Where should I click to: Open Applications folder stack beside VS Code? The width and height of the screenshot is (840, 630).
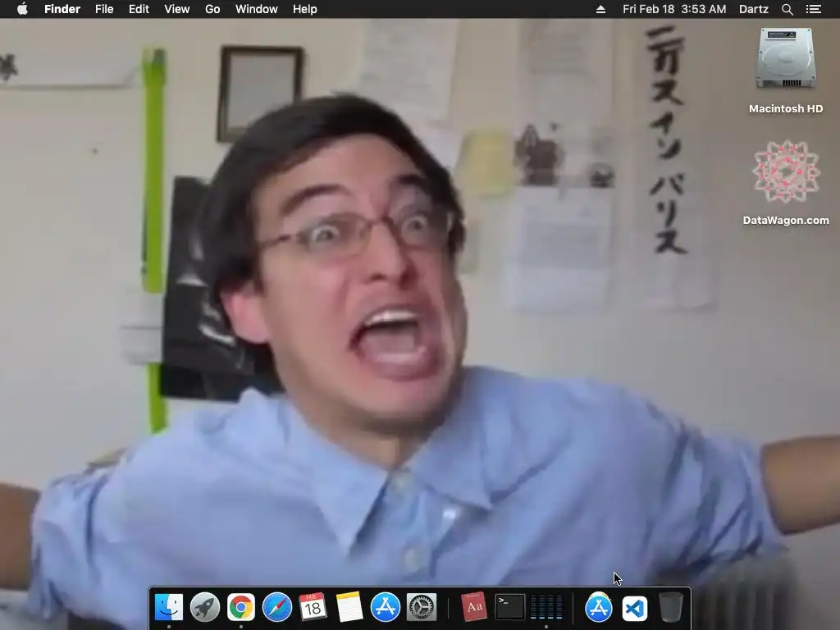click(598, 607)
